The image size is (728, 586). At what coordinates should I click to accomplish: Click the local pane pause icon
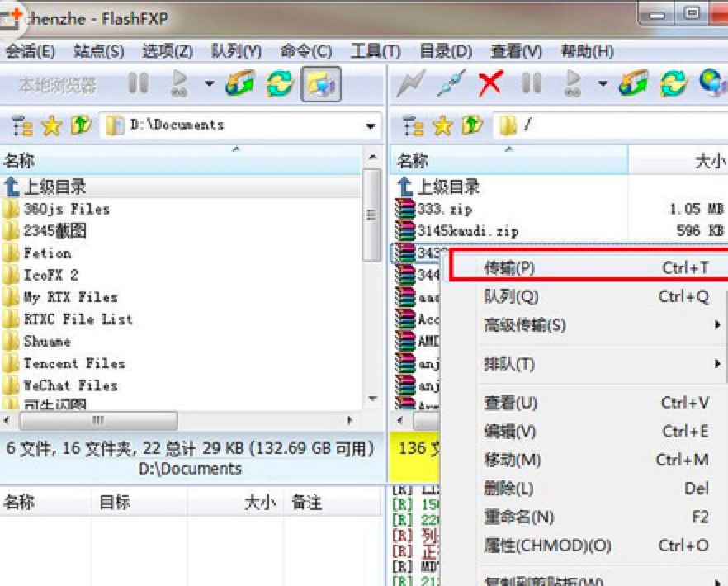(x=138, y=83)
